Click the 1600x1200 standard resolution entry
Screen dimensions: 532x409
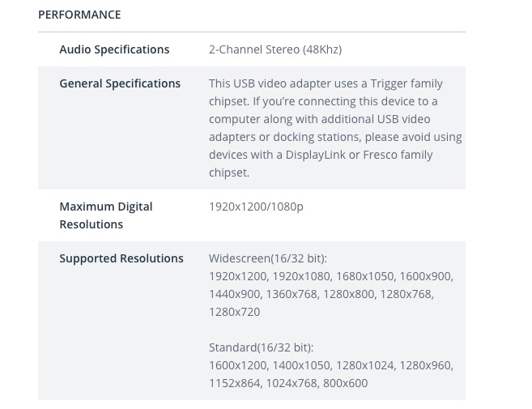pos(238,365)
